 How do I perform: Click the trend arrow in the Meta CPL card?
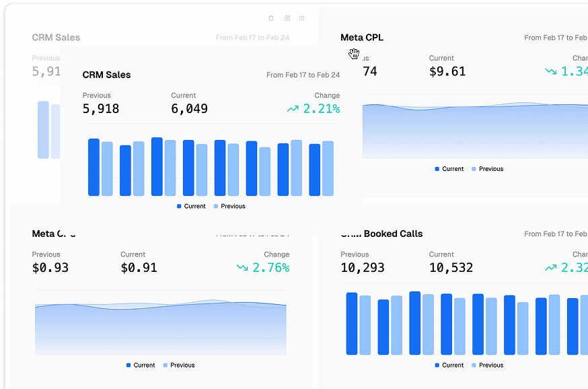551,71
